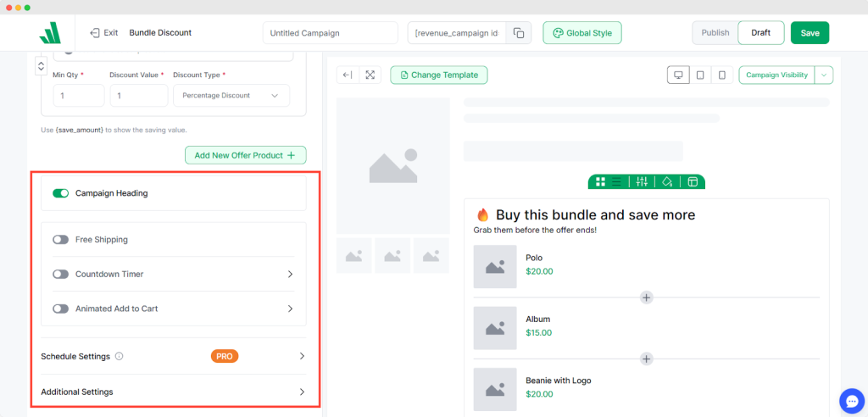Click the first small gallery thumbnail
Viewport: 868px width, 417px height.
point(353,256)
